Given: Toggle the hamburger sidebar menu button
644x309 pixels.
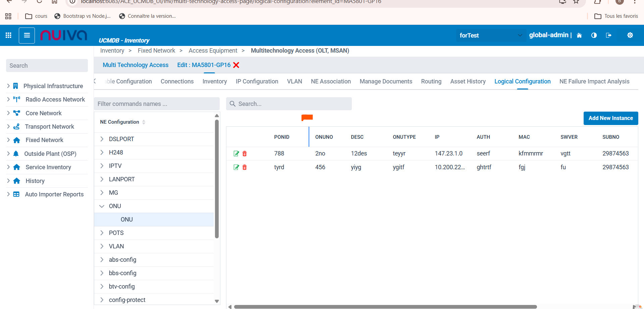Looking at the screenshot, I should (27, 35).
